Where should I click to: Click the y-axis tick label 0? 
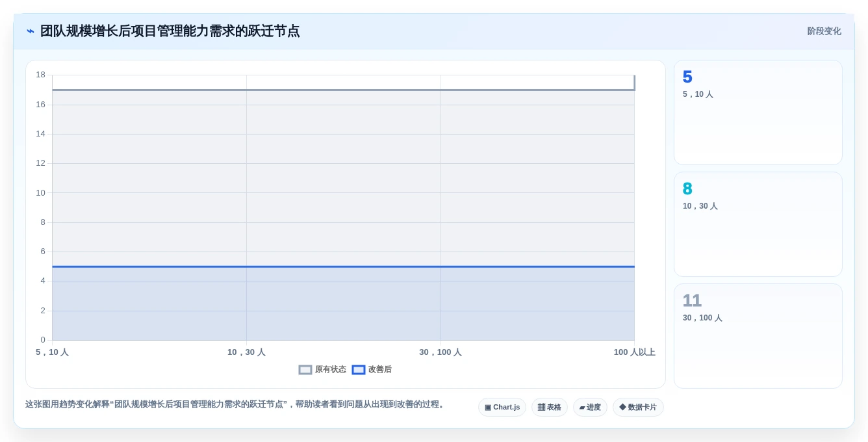43,340
